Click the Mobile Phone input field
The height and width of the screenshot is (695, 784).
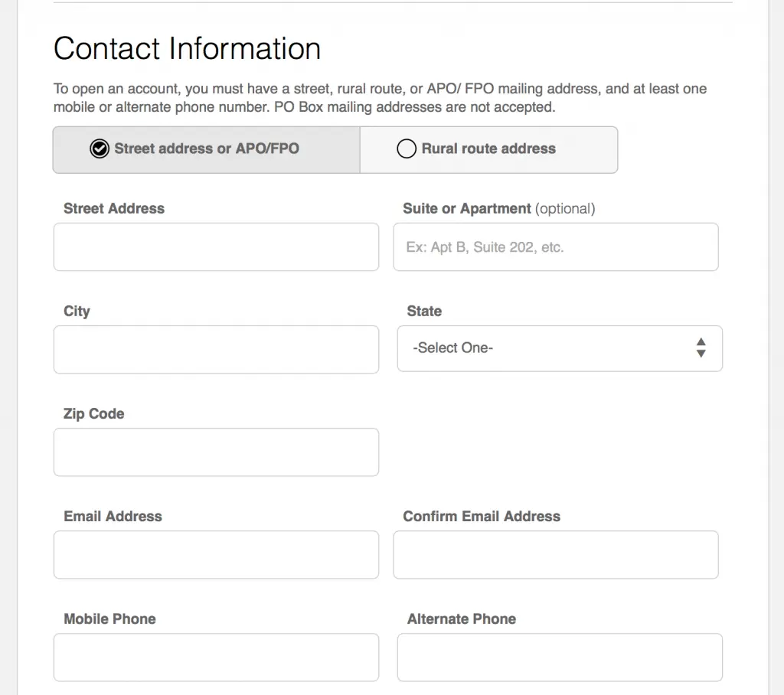[216, 657]
